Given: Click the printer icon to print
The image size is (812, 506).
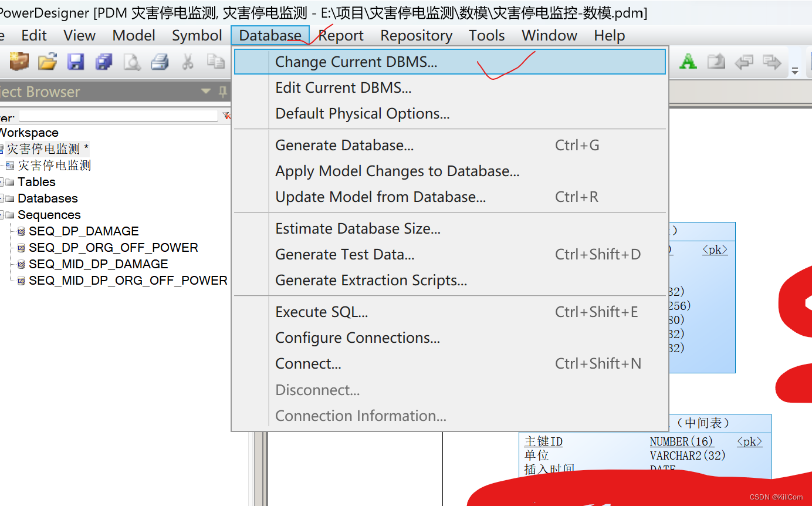Looking at the screenshot, I should point(159,62).
